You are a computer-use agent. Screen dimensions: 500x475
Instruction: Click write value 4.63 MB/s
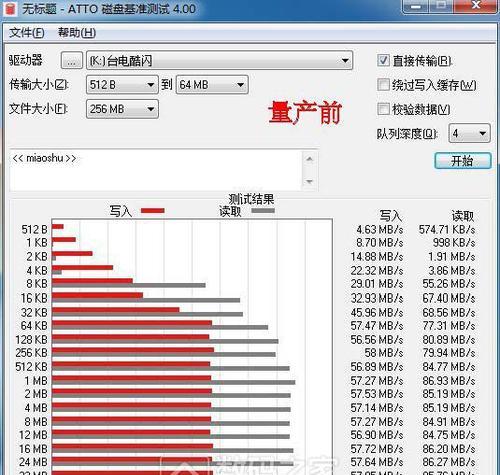(x=380, y=230)
